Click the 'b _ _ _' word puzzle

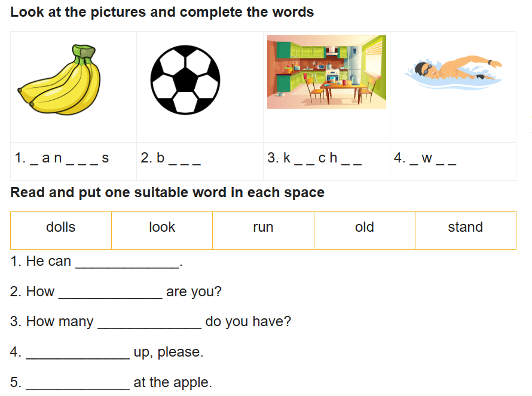pos(179,158)
